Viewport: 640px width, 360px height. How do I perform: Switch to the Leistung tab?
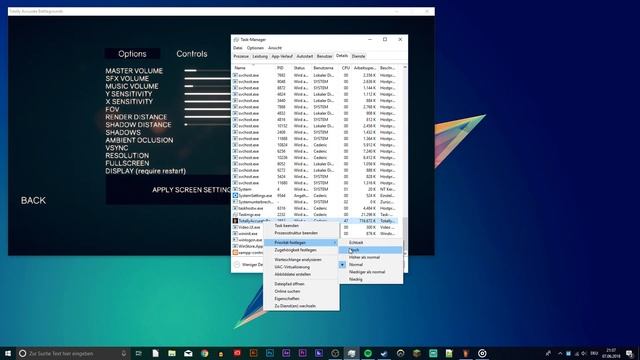click(260, 56)
